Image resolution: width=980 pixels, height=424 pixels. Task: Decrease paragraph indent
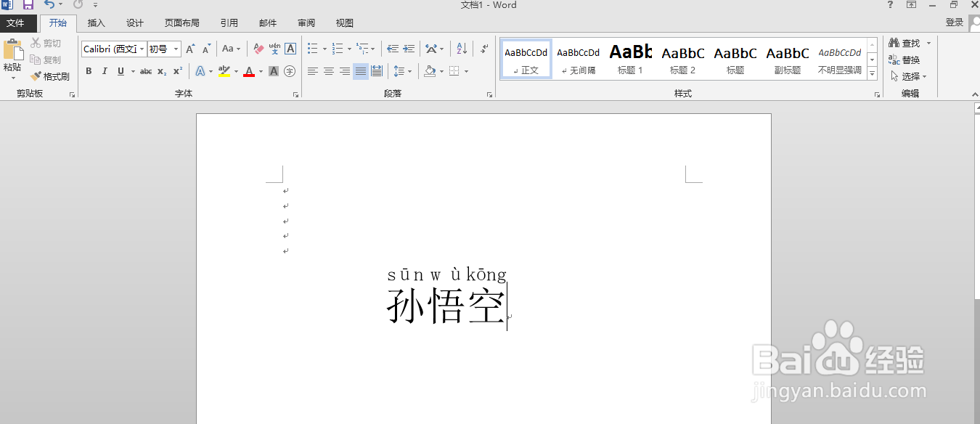[x=393, y=49]
